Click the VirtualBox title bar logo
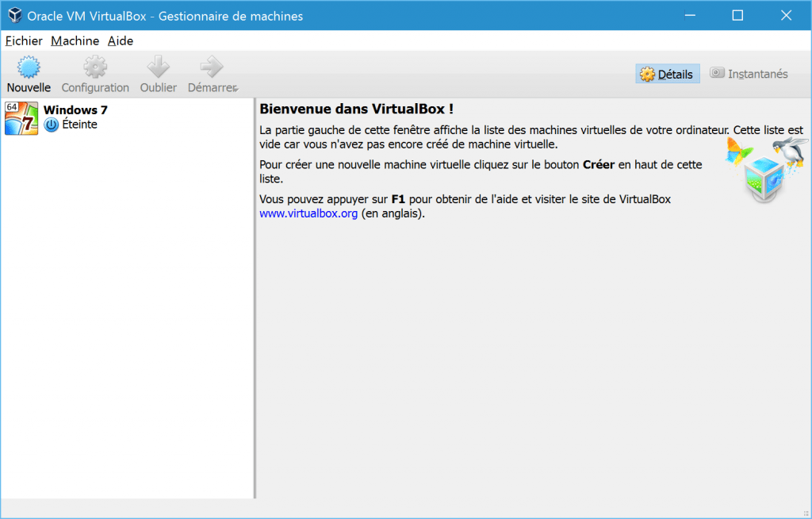The width and height of the screenshot is (812, 519). pos(15,16)
